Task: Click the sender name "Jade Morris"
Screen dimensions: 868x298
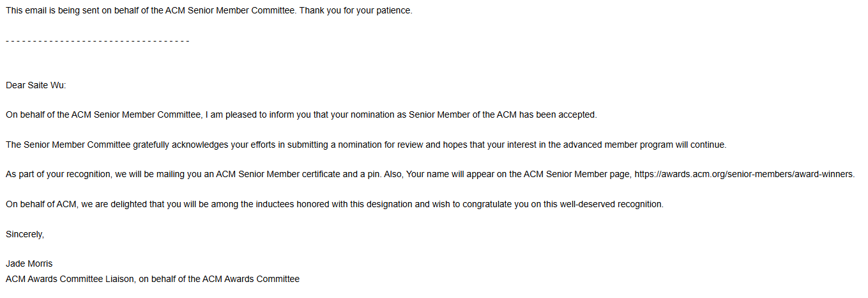Action: [29, 264]
